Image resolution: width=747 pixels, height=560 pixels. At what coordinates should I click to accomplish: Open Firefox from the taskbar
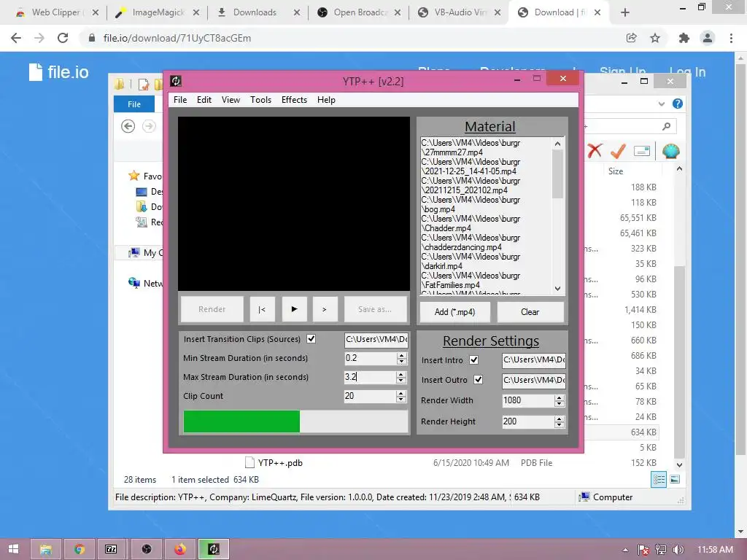(x=179, y=549)
